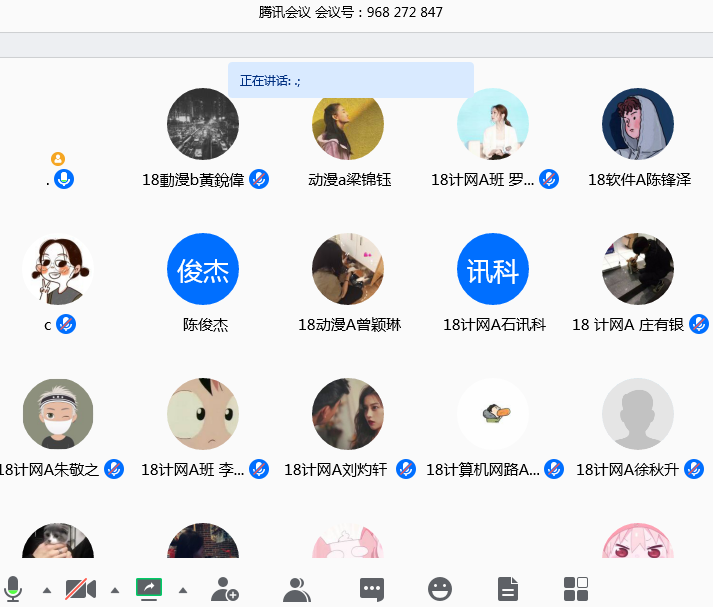Select avatar of 18计网A刘灼轩
The height and width of the screenshot is (607, 713).
(348, 414)
